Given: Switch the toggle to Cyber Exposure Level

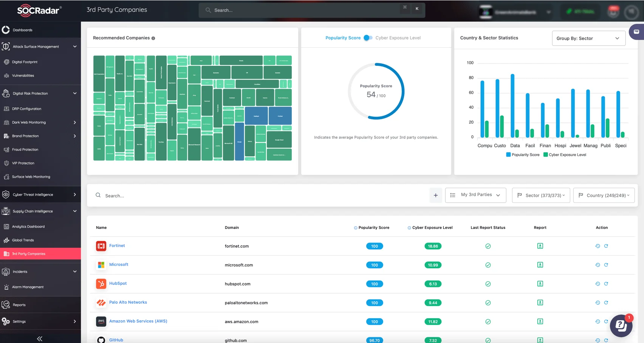Looking at the screenshot, I should click(367, 38).
